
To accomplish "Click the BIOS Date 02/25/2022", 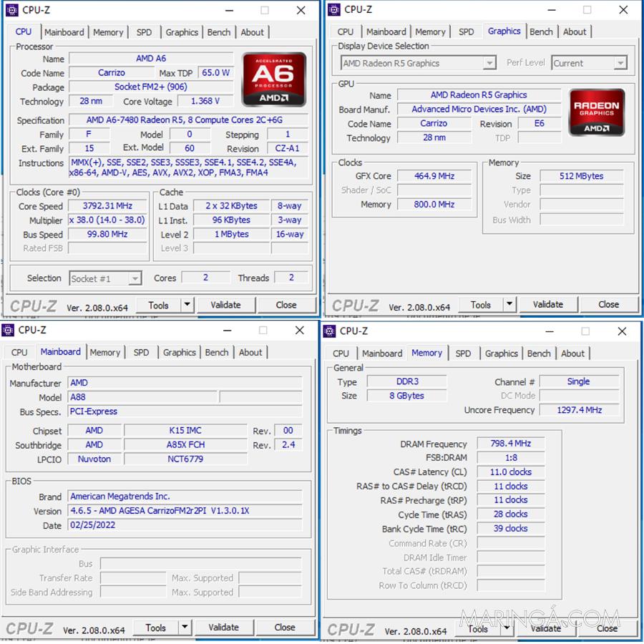I will coord(185,525).
